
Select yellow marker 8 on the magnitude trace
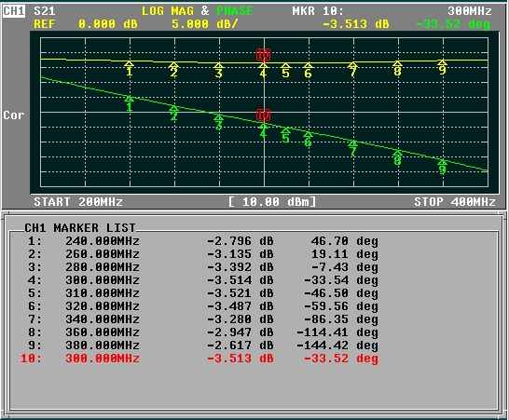coord(398,68)
